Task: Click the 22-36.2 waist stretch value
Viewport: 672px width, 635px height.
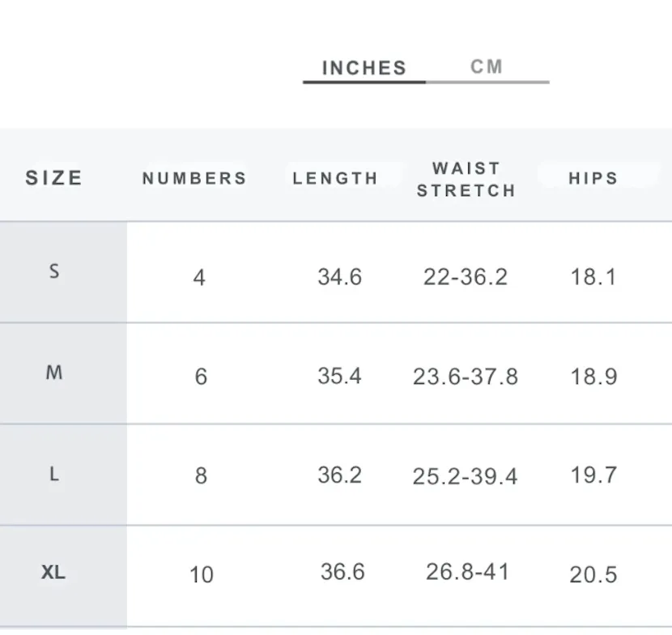Action: click(x=466, y=276)
